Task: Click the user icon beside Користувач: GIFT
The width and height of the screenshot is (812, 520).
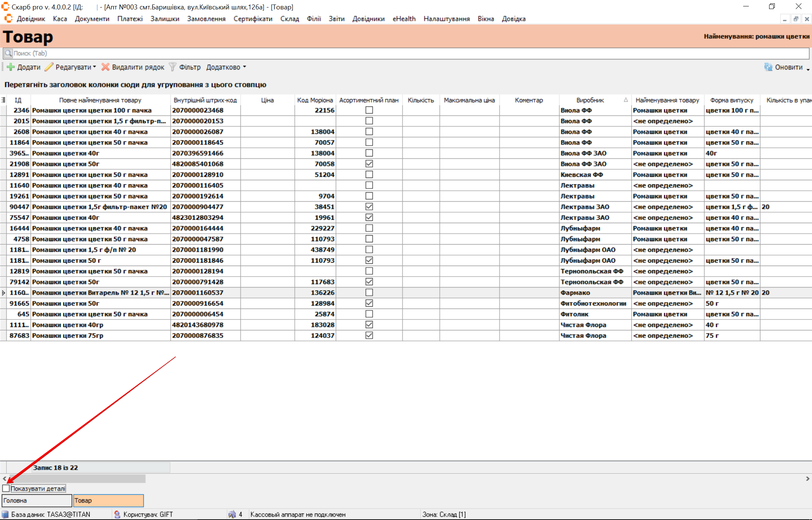Action: tap(117, 514)
